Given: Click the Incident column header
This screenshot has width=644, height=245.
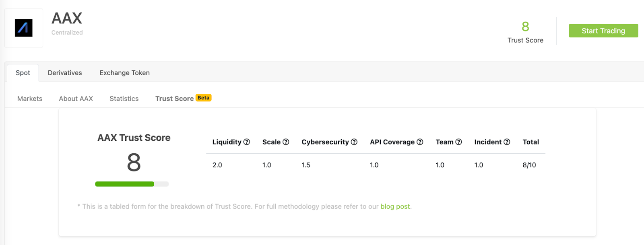Looking at the screenshot, I should [x=488, y=142].
